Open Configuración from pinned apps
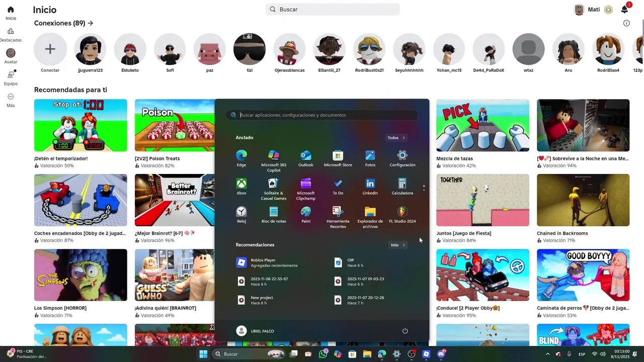 (403, 158)
